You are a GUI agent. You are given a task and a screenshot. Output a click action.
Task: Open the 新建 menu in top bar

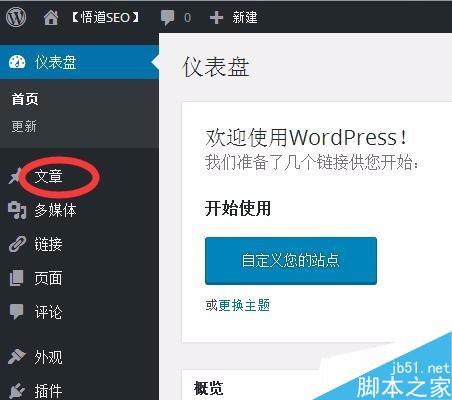coord(245,17)
